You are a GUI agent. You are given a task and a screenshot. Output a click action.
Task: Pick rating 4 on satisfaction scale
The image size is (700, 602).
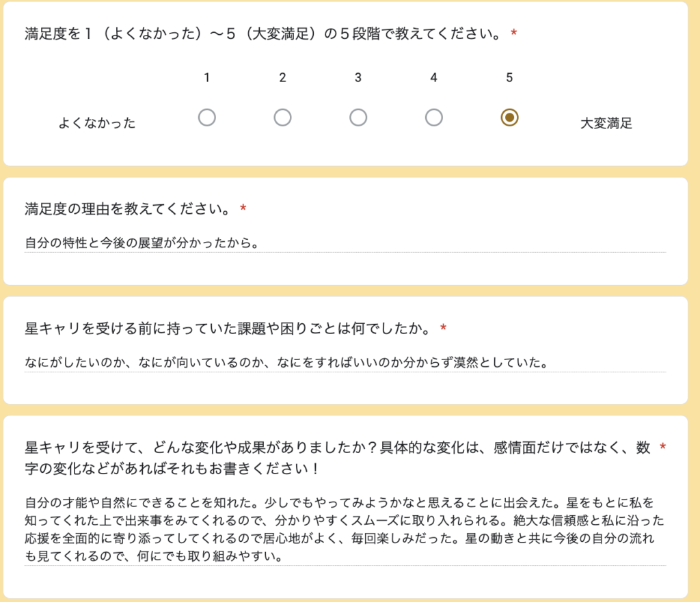(434, 118)
